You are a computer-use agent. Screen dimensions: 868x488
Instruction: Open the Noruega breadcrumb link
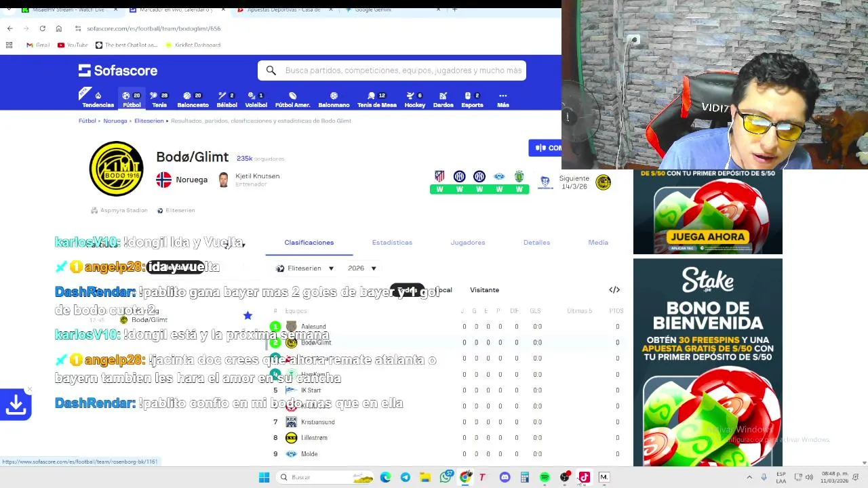(115, 121)
